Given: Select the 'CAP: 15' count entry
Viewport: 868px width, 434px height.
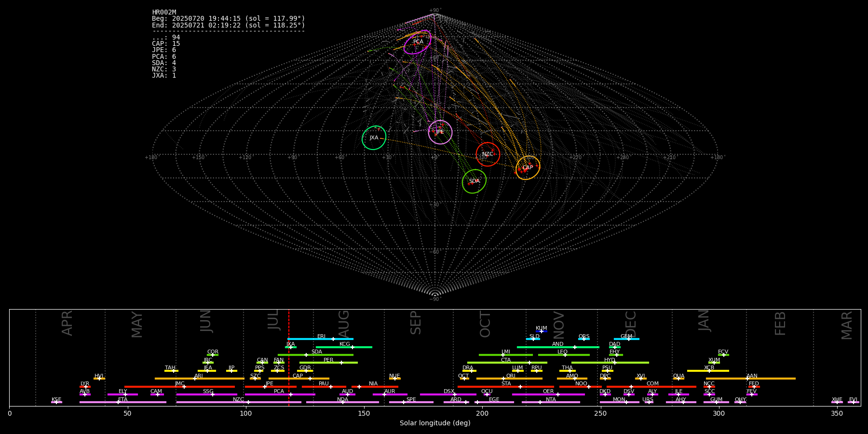Looking at the screenshot, I should point(166,44).
